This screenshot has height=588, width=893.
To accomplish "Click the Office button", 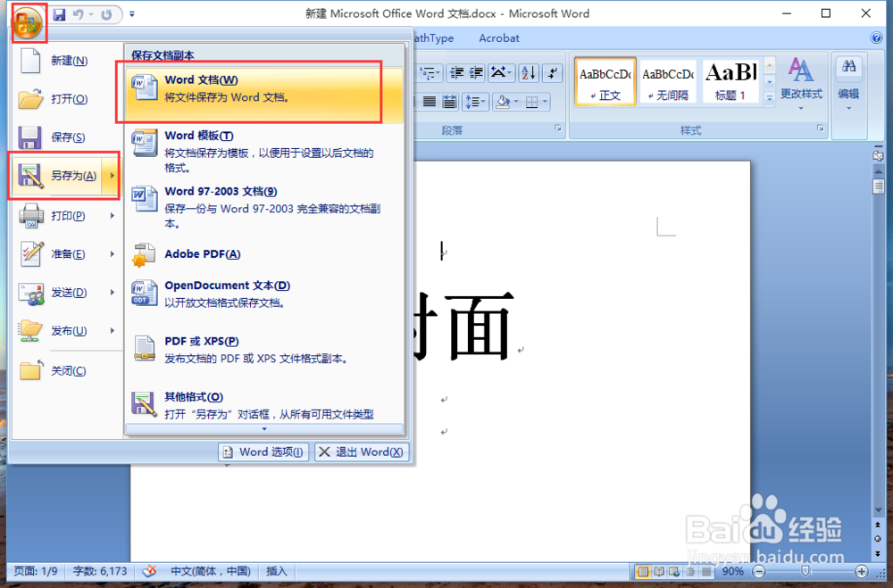I will tap(28, 23).
